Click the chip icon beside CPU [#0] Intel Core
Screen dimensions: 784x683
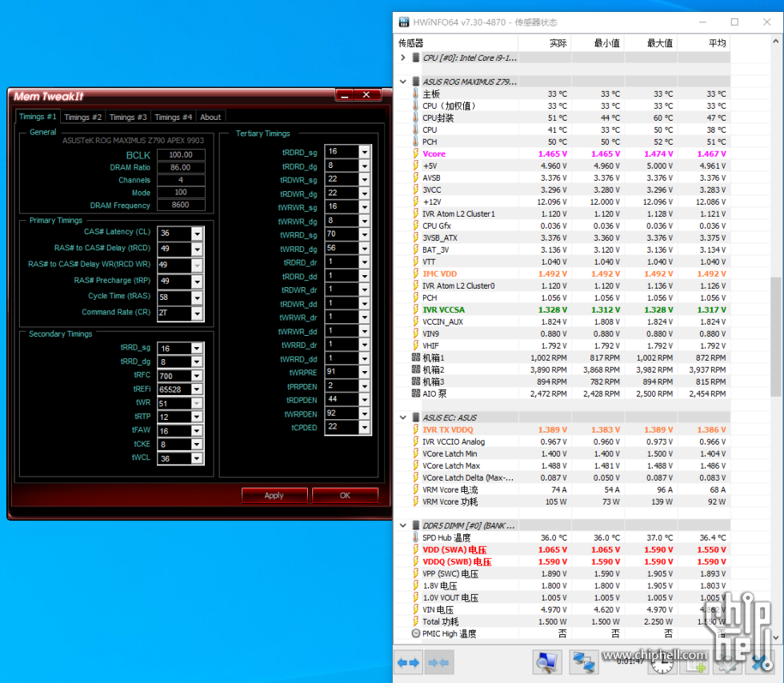pos(415,58)
